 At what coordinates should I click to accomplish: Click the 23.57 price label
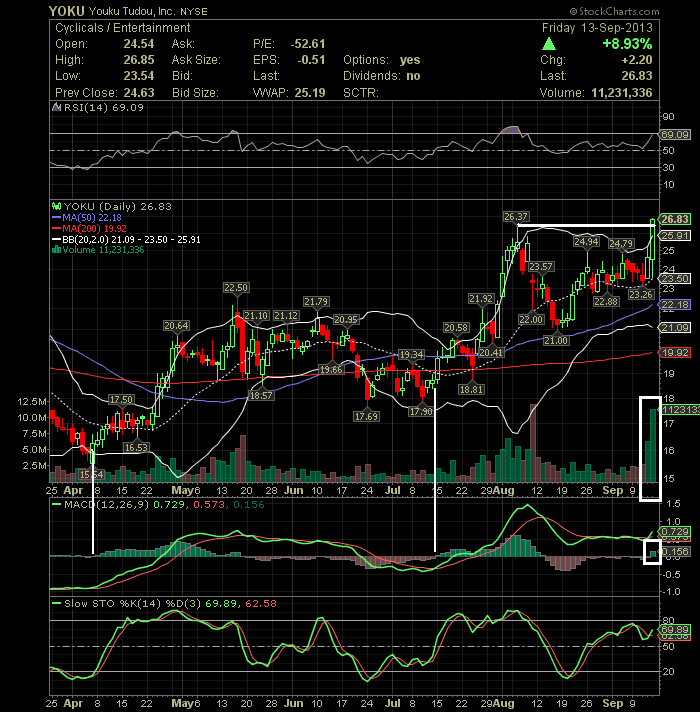[541, 267]
